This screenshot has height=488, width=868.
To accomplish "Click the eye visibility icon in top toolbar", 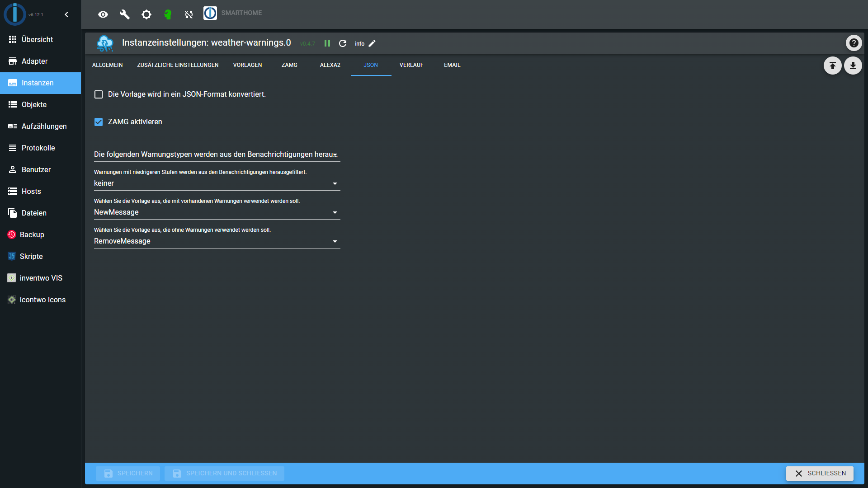I will (103, 14).
